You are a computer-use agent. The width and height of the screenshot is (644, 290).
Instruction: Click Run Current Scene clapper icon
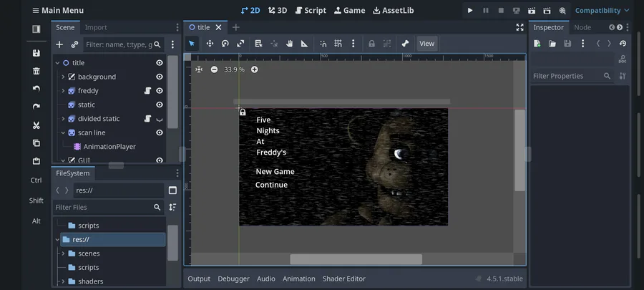[532, 10]
